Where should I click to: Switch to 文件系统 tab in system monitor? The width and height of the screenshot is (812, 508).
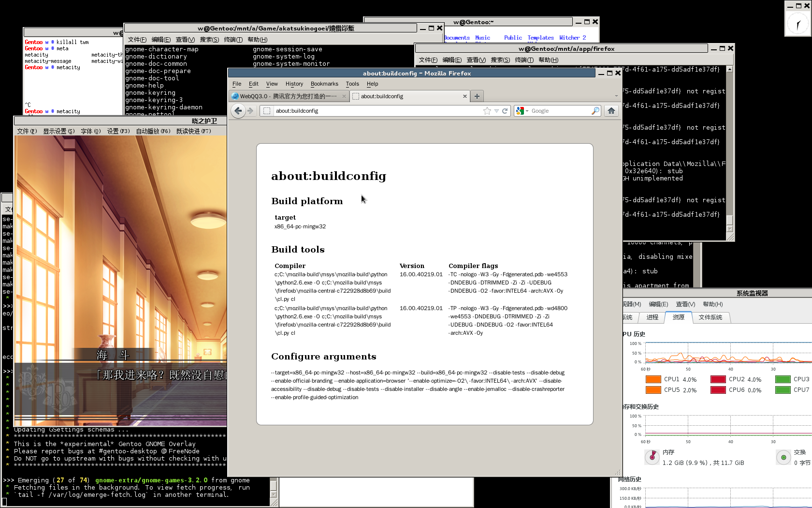710,317
